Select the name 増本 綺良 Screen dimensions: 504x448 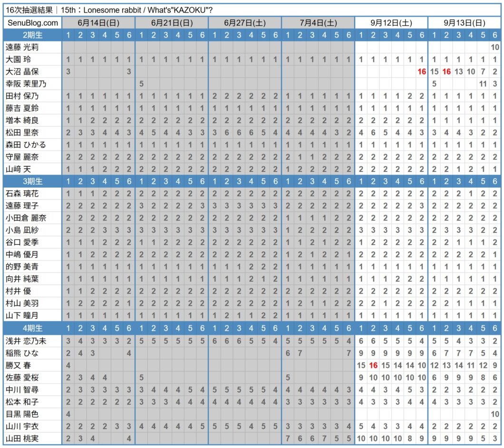coord(22,120)
